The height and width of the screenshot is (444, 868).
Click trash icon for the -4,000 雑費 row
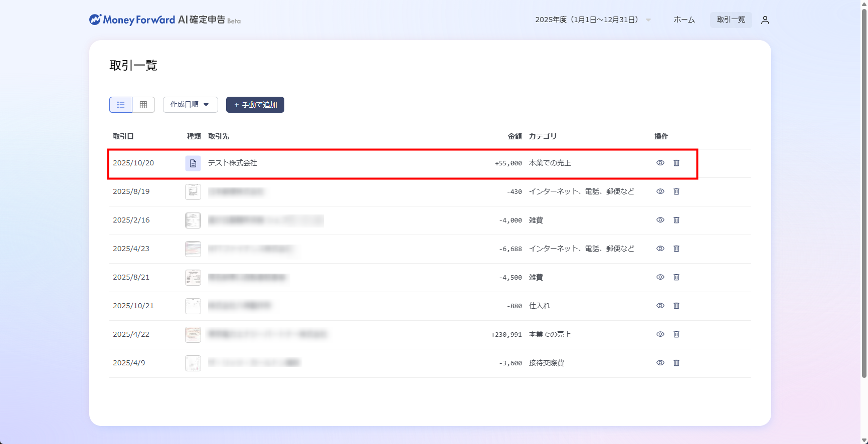tap(676, 220)
